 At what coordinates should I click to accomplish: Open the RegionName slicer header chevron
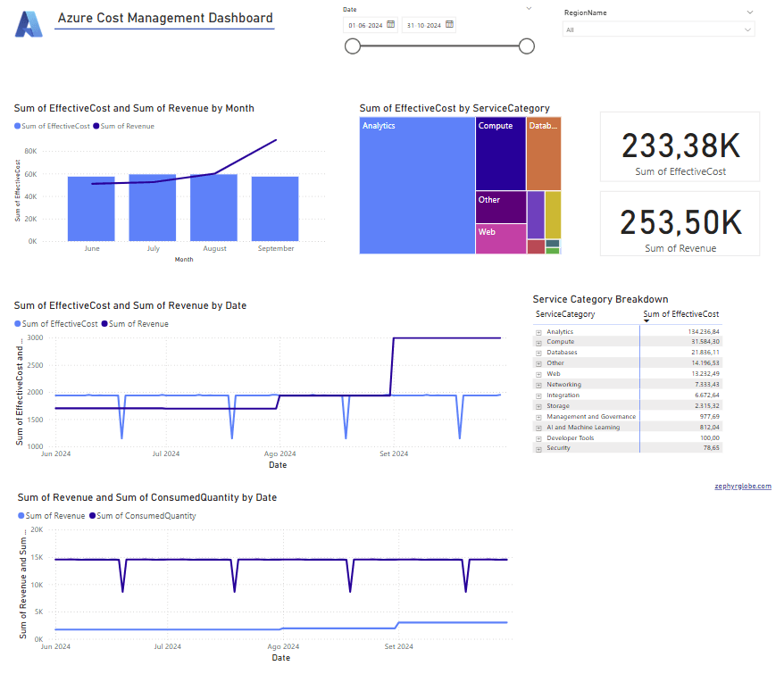click(x=749, y=12)
